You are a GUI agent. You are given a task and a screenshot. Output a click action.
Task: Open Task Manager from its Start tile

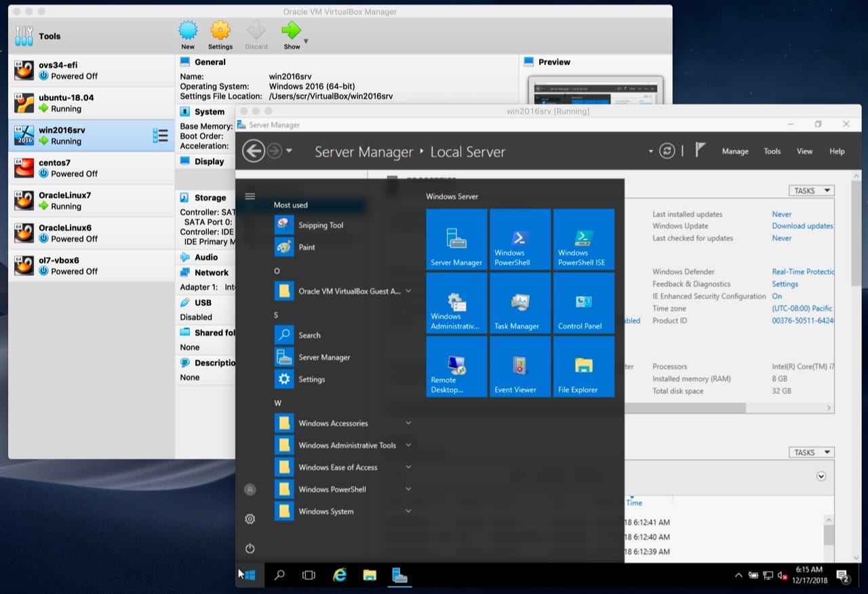pyautogui.click(x=520, y=303)
